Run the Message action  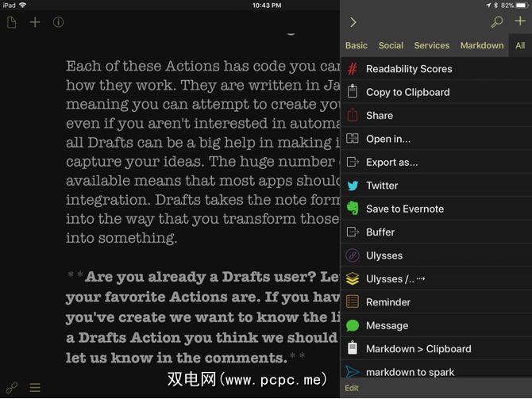point(436,325)
